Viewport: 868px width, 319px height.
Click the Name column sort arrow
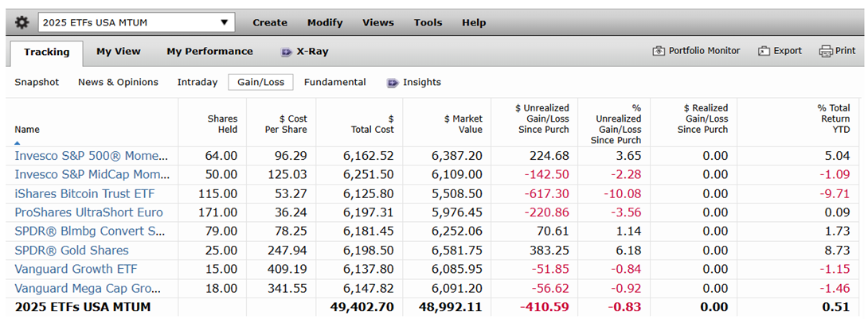click(x=18, y=142)
